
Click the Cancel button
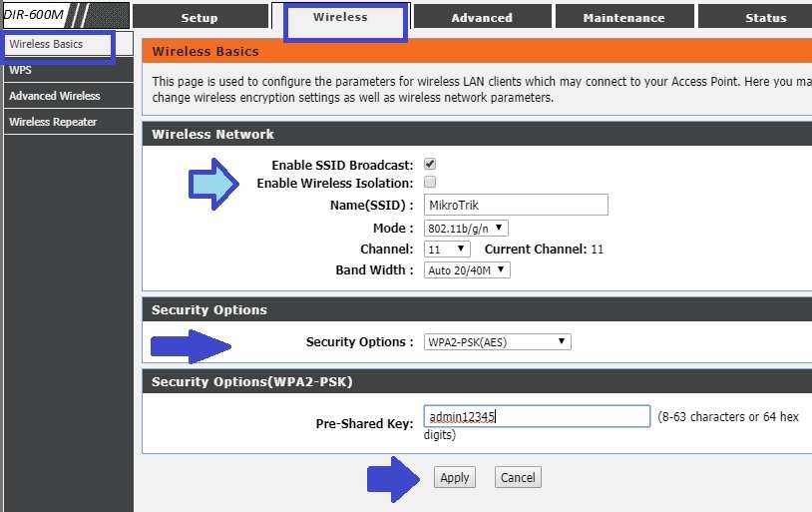pyautogui.click(x=518, y=477)
